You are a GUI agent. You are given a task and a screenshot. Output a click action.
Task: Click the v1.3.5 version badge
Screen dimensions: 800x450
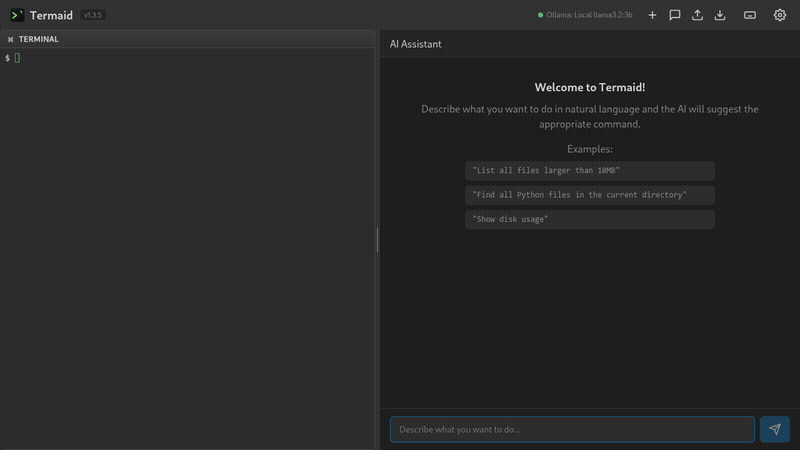(x=92, y=15)
